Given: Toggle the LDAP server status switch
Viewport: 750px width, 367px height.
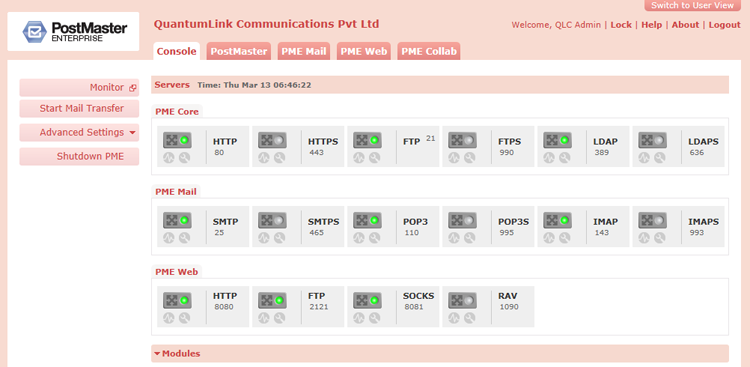Looking at the screenshot, I should tap(558, 141).
